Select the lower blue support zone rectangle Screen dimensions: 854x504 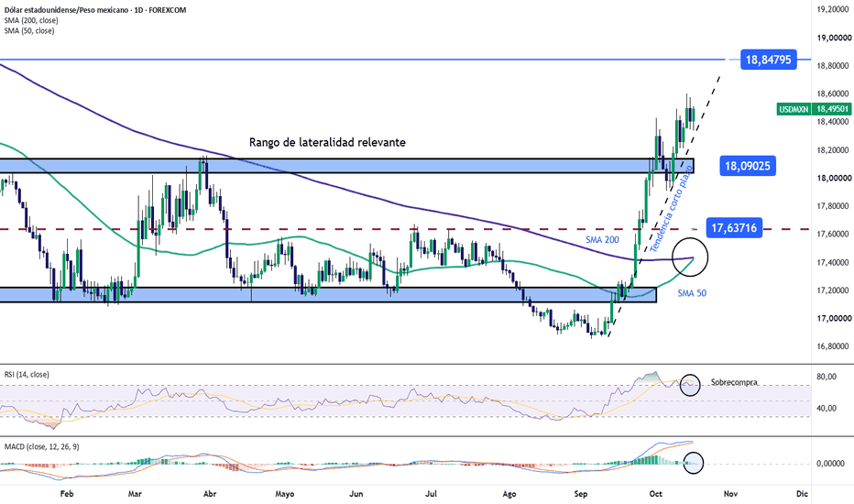pos(328,295)
